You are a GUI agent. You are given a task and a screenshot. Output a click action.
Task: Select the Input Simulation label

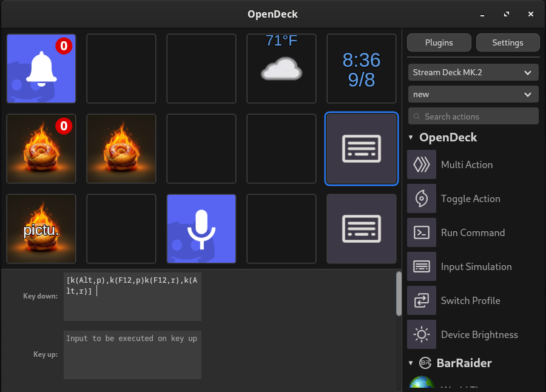point(476,266)
